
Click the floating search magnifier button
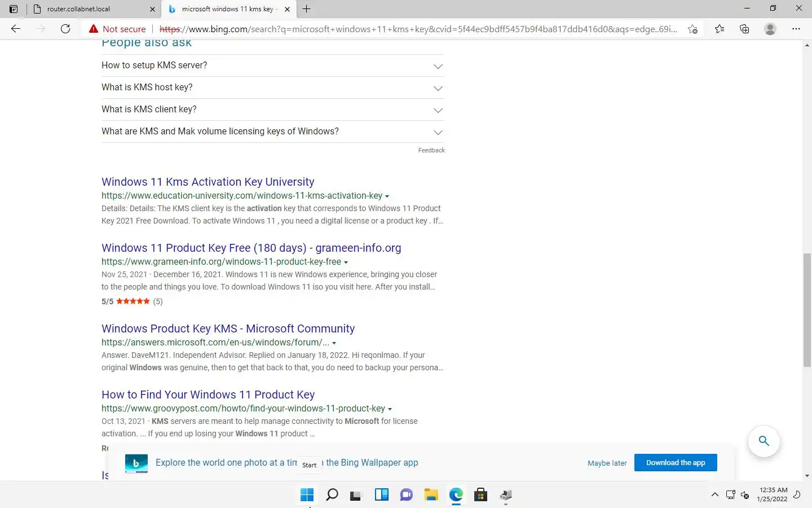tap(764, 441)
